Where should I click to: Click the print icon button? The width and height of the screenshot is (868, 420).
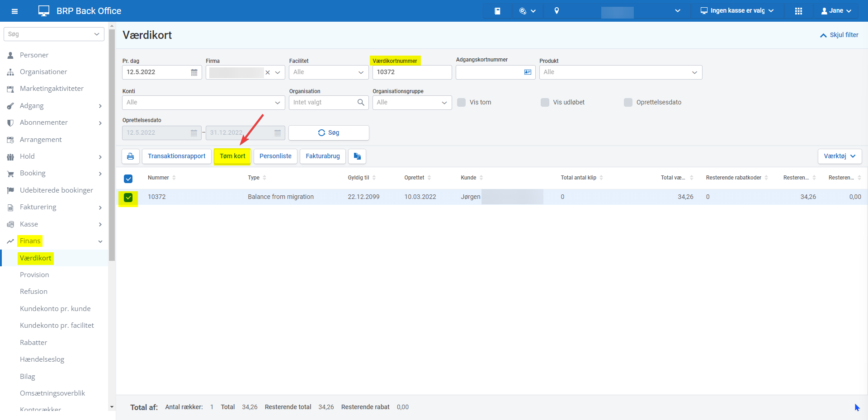130,156
